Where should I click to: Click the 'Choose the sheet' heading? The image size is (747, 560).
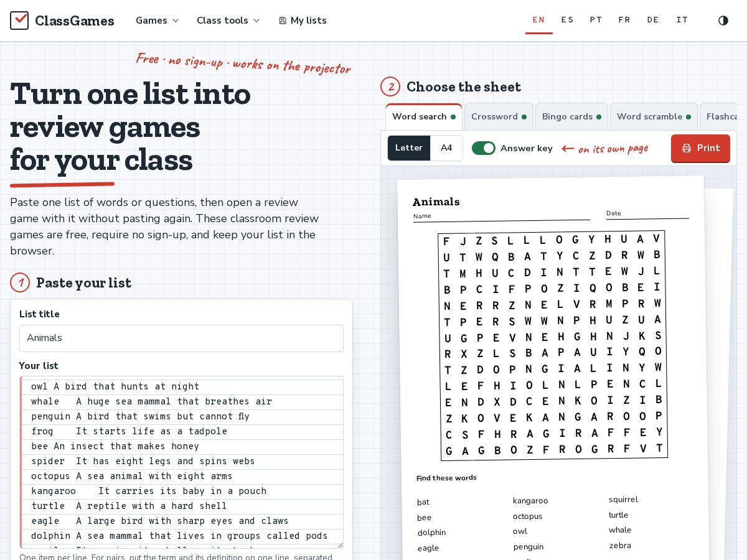click(464, 86)
